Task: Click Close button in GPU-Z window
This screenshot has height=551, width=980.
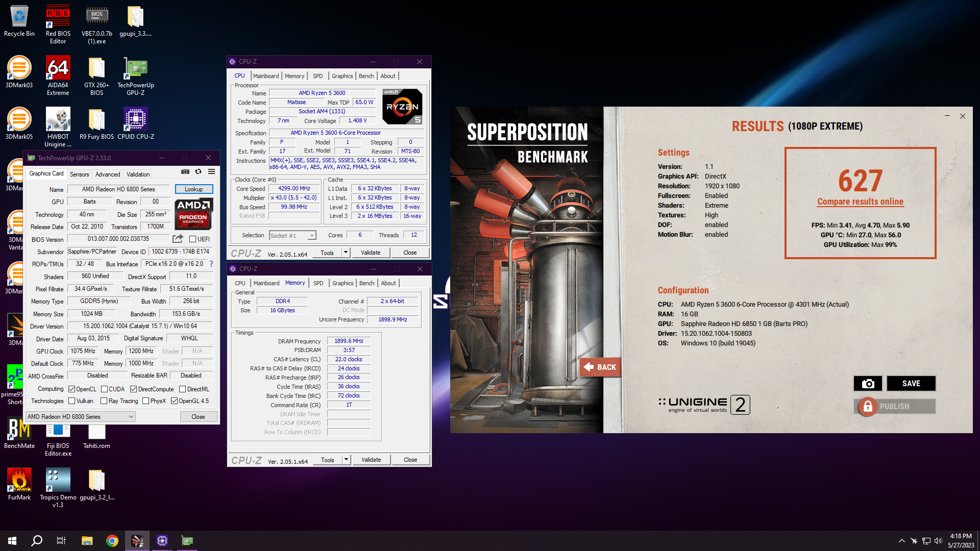Action: (199, 417)
